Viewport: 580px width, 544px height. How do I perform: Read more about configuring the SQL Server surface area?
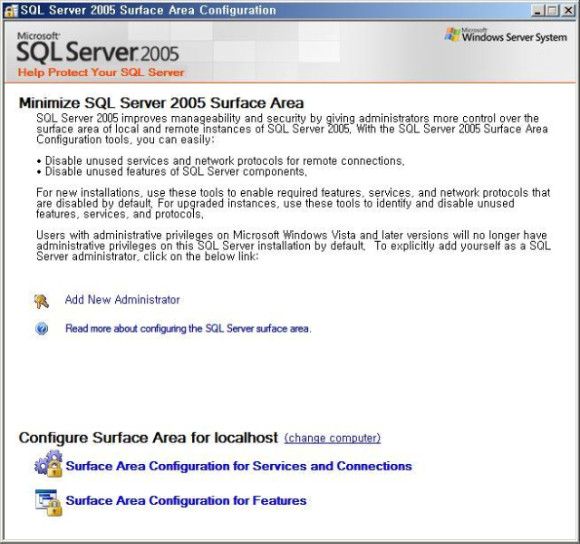pyautogui.click(x=188, y=328)
